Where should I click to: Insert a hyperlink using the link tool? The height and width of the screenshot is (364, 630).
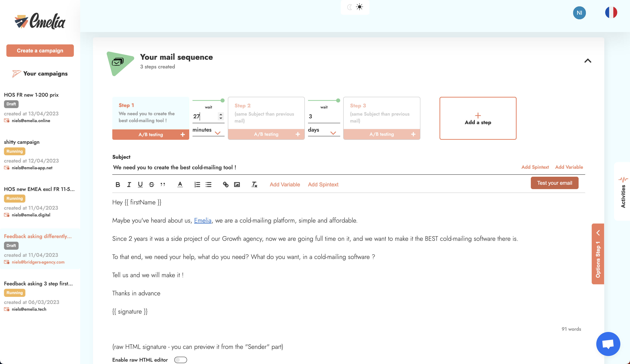pos(226,185)
